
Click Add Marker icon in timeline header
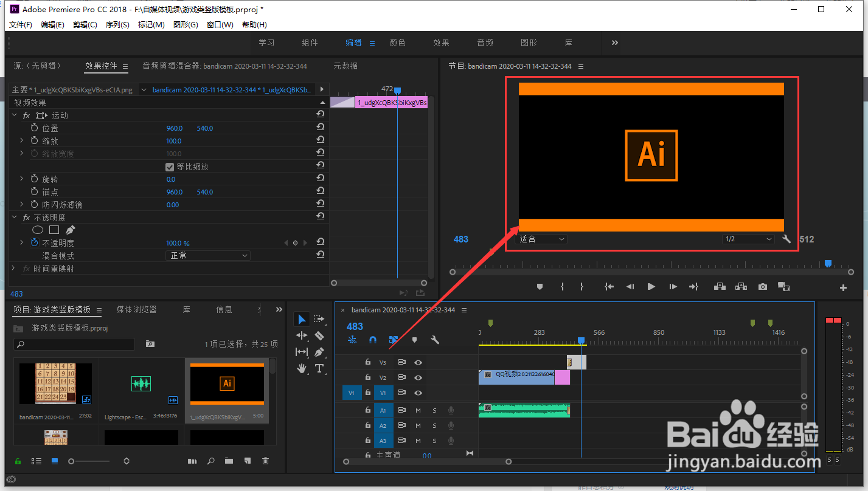pyautogui.click(x=414, y=340)
